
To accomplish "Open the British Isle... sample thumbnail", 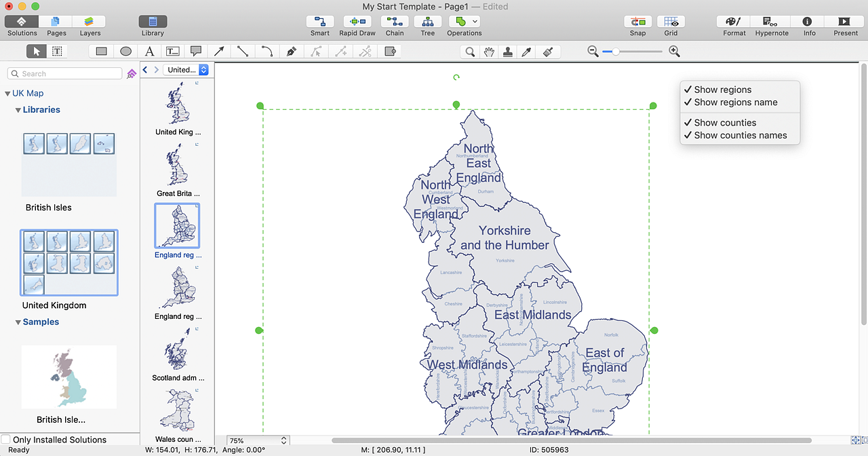I will [69, 377].
